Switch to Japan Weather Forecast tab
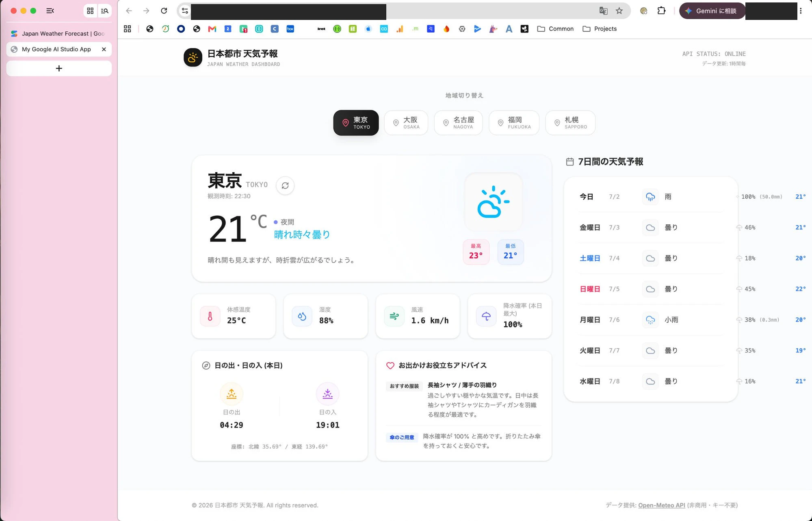 click(x=59, y=34)
